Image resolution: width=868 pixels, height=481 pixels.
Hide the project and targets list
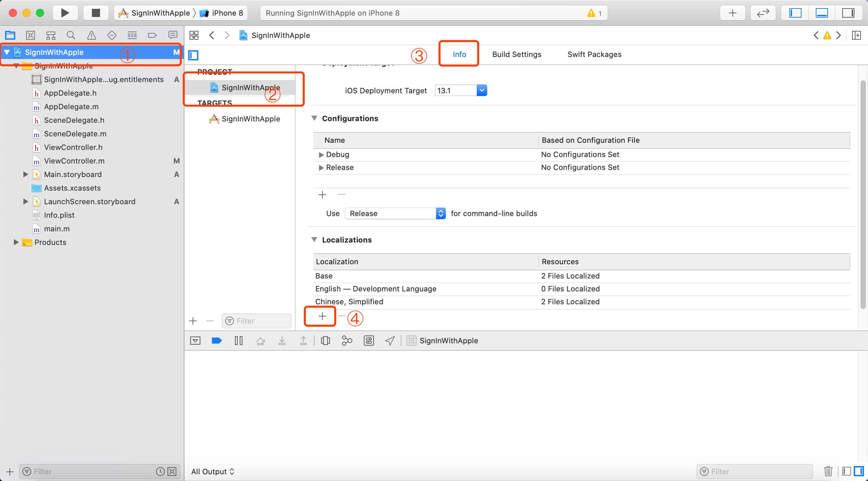point(193,55)
